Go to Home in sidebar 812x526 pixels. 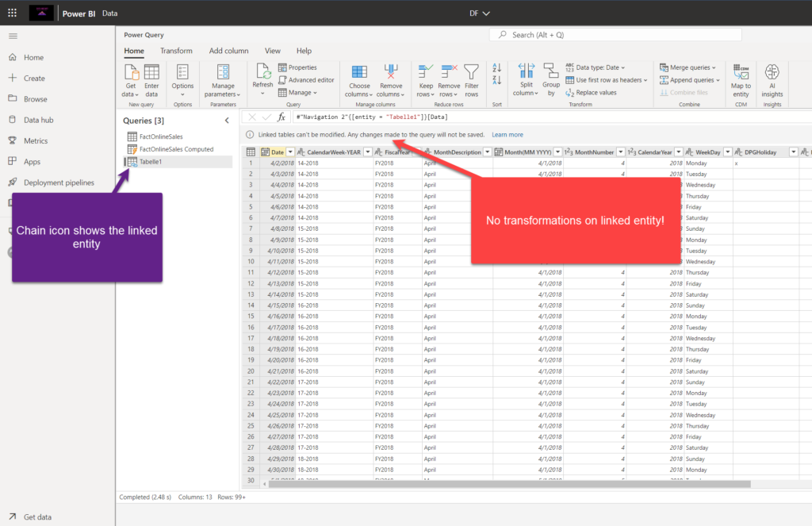(x=33, y=58)
